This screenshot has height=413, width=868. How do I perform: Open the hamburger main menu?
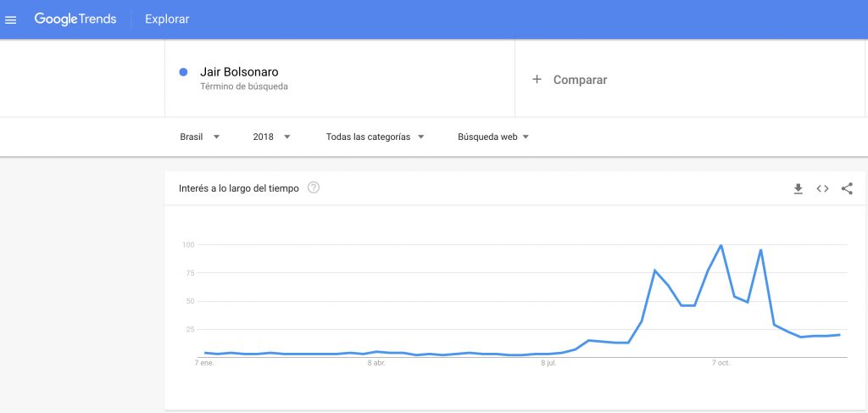(10, 20)
